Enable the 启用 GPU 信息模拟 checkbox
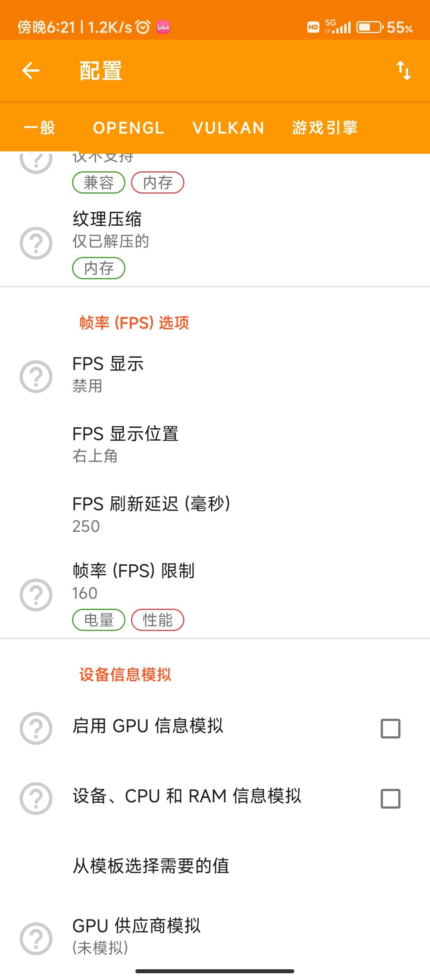 pyautogui.click(x=390, y=729)
